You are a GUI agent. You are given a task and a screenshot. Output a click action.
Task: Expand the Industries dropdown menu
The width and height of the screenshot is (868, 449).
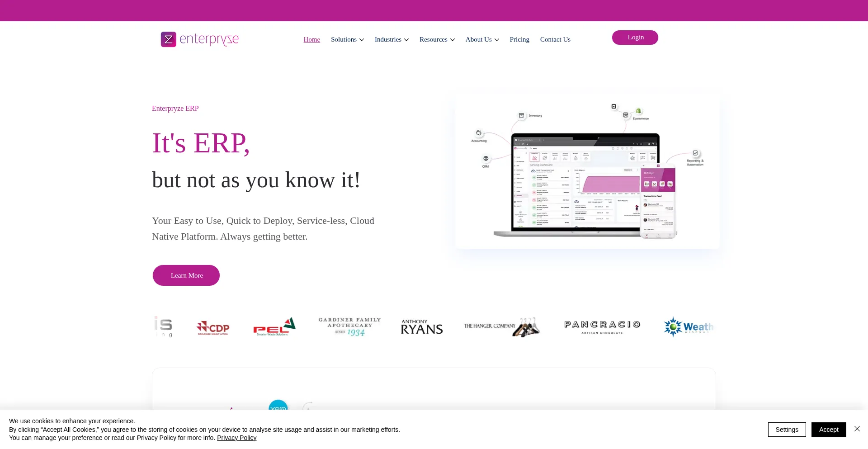click(x=392, y=39)
